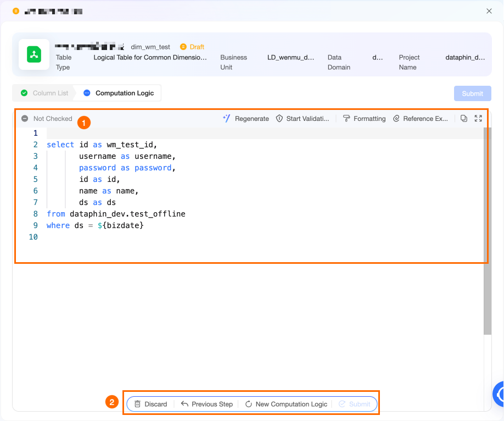Click the editor's vertical scrollbar
Image resolution: width=504 pixels, height=421 pixels.
point(487,231)
